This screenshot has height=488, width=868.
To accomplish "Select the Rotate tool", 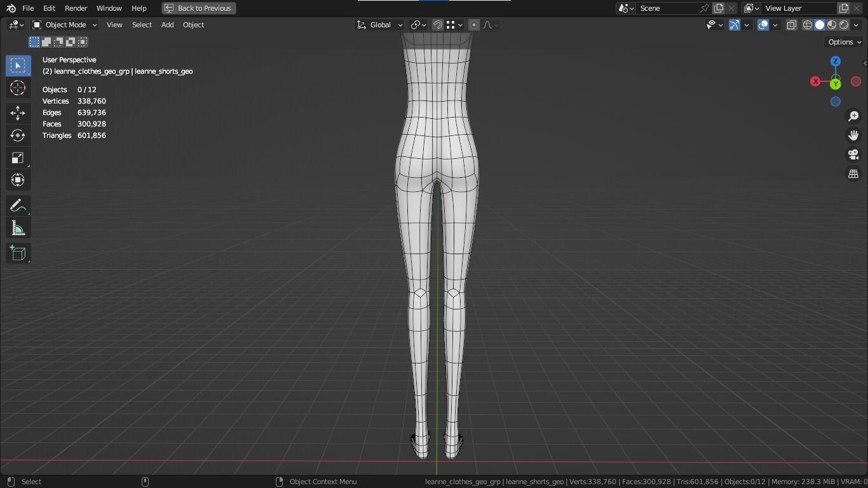I will 18,135.
